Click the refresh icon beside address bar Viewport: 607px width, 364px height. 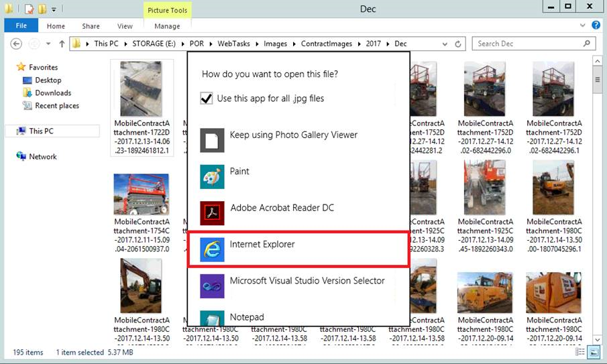(458, 44)
